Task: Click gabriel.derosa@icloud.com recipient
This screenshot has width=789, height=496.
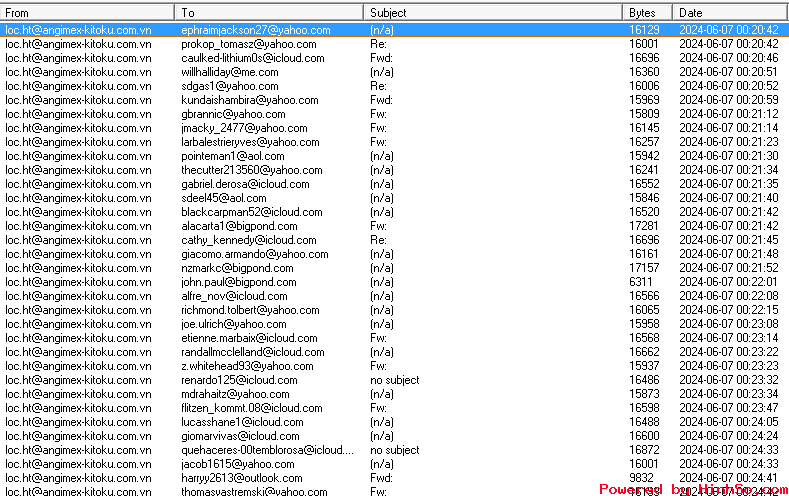Action: pos(245,185)
